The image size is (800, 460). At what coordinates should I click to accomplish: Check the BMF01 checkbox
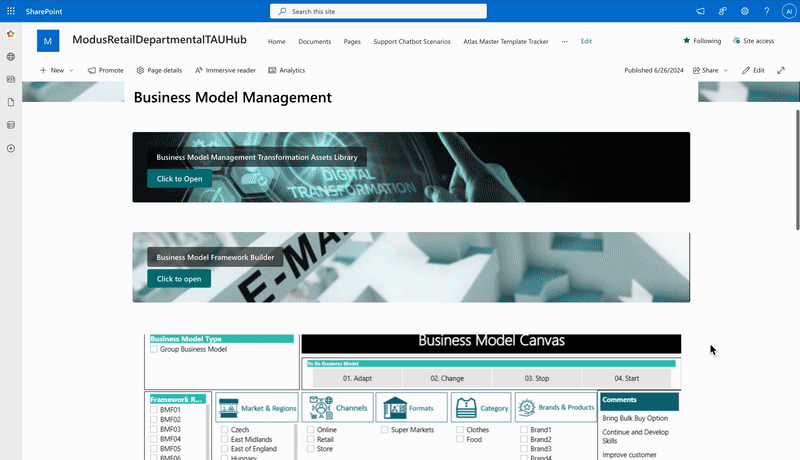pos(154,410)
